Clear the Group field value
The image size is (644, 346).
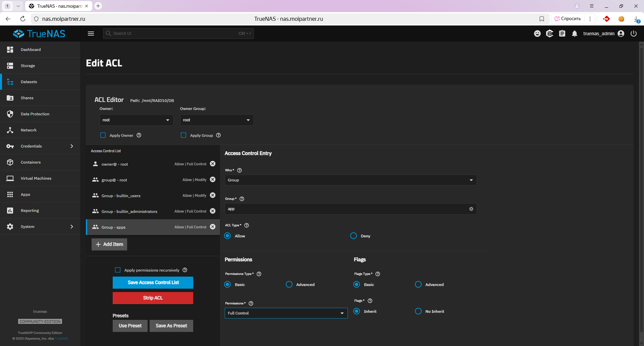pos(471,209)
